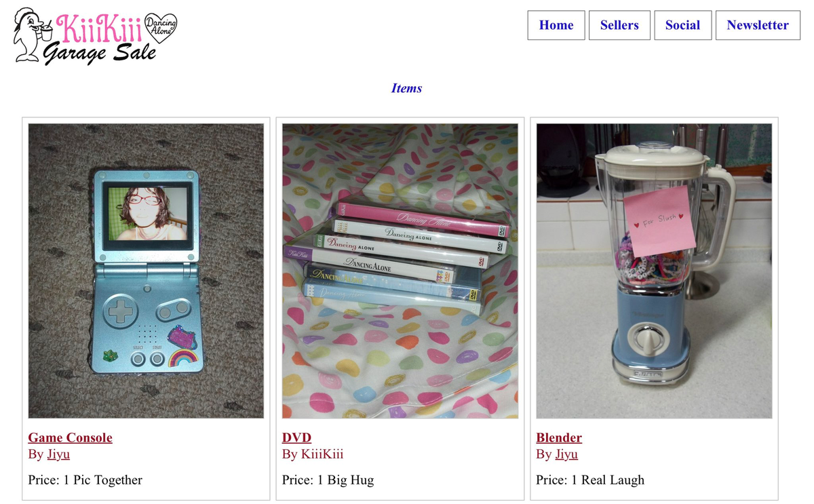The width and height of the screenshot is (814, 504).
Task: Open the Blender photo thumbnail
Action: tap(654, 271)
